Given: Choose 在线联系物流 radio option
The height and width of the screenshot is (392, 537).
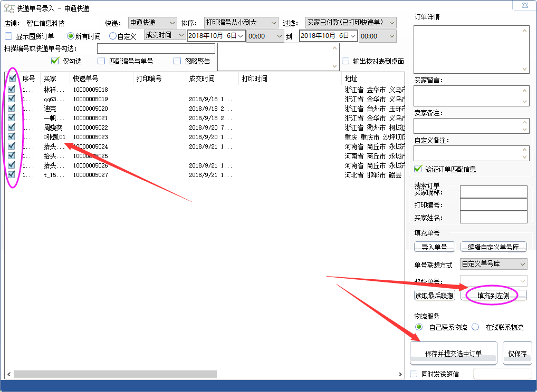Looking at the screenshot, I should point(475,327).
